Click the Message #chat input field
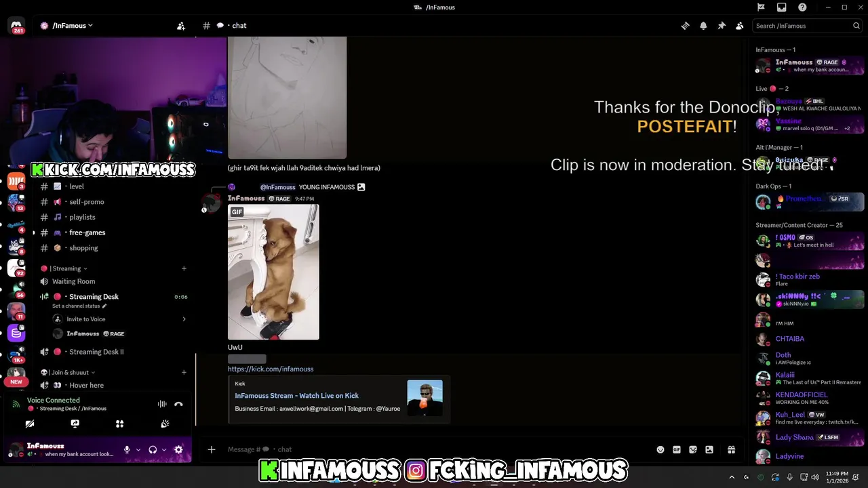This screenshot has width=868, height=488. click(x=434, y=449)
